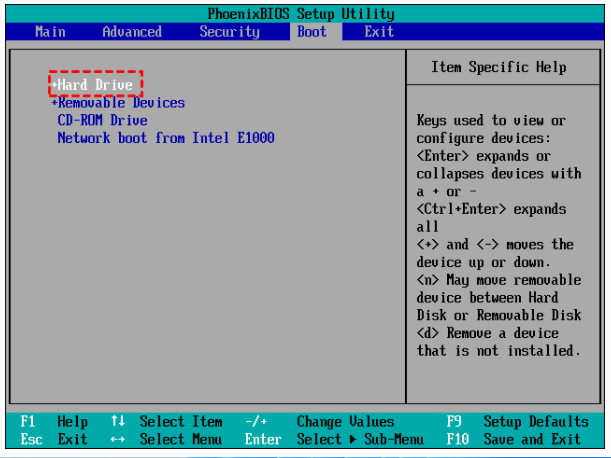611x458 pixels.
Task: Click the Select Sub-Menu hint
Action: click(x=360, y=439)
